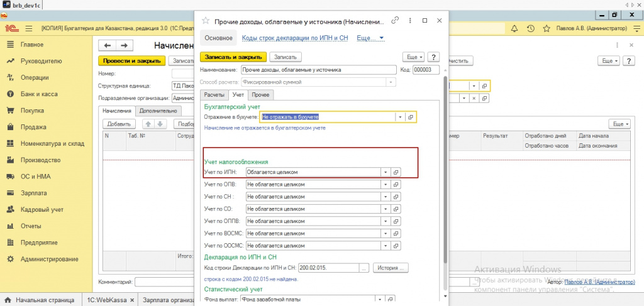Open the notifications bell icon
Viewport: 644px width, 306px height.
(x=514, y=29)
